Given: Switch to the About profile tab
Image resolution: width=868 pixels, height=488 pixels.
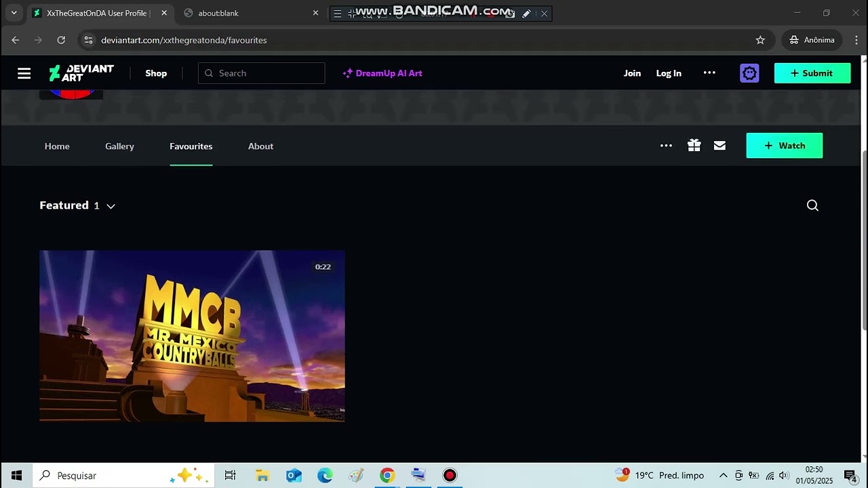Looking at the screenshot, I should point(260,146).
